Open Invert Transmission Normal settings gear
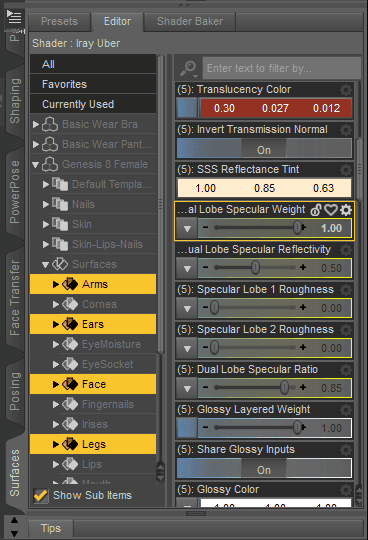This screenshot has height=540, width=368. [x=346, y=130]
